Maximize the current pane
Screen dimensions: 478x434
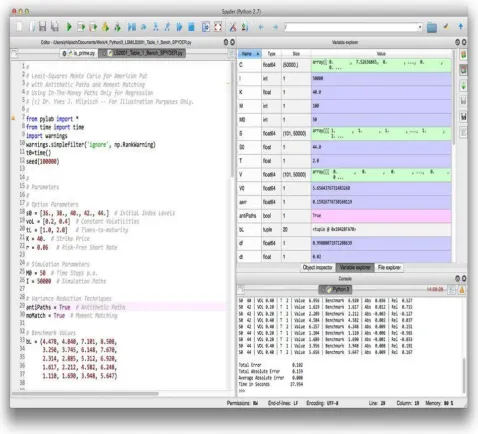pos(206,27)
